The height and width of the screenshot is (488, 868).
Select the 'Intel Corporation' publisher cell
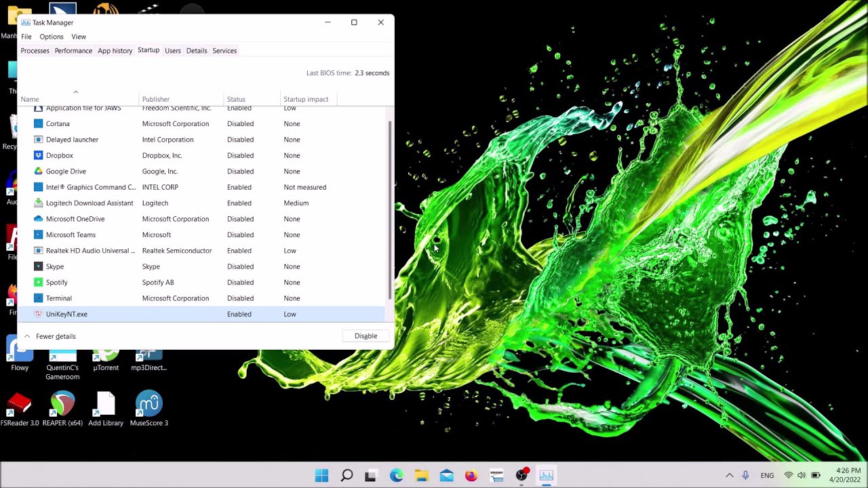[167, 140]
